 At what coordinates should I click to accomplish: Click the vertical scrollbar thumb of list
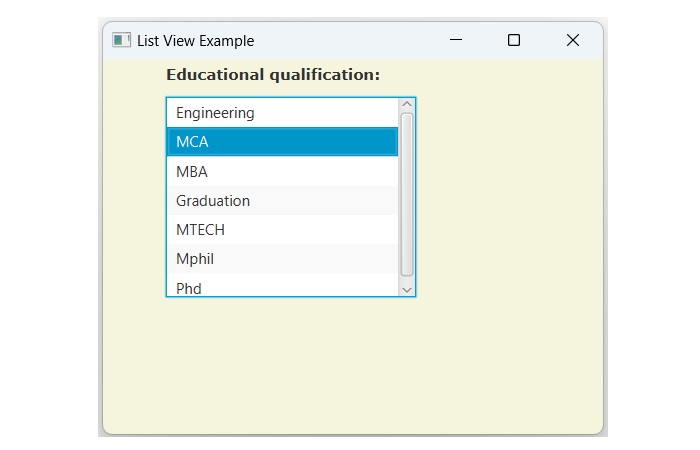pos(407,195)
